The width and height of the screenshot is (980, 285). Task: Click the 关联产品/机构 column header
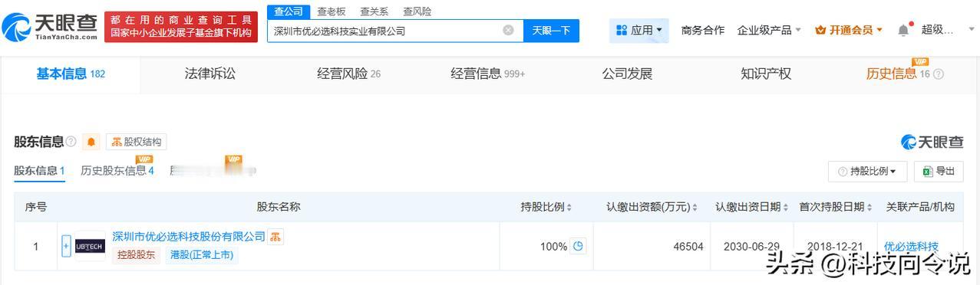point(920,207)
